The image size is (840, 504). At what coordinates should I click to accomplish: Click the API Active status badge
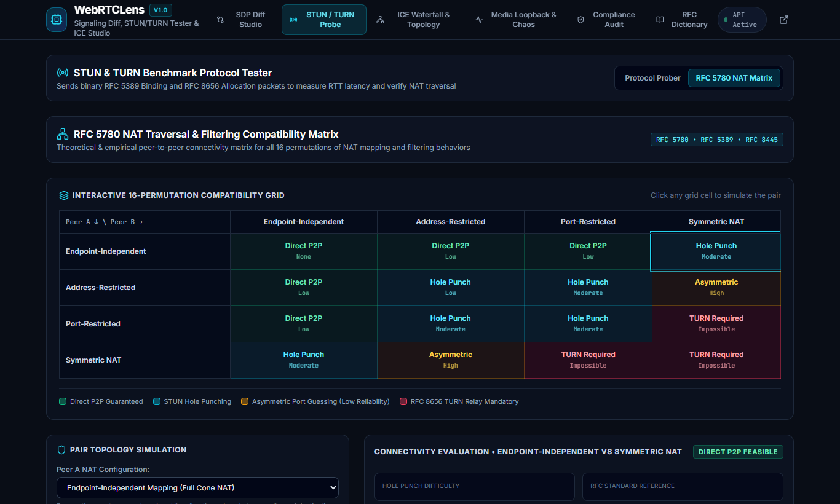(x=742, y=20)
